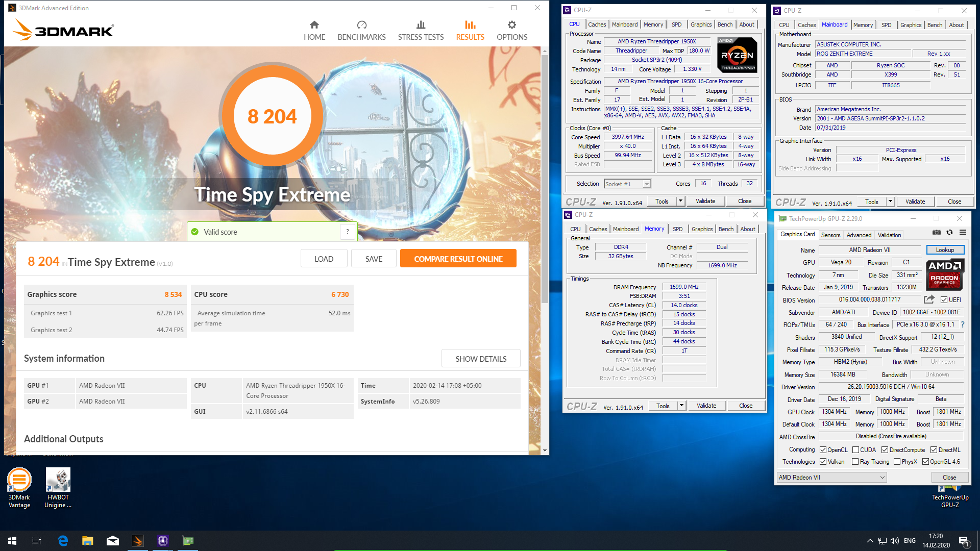The height and width of the screenshot is (551, 980).
Task: Open the STRESS TESTS section
Action: coord(421,31)
